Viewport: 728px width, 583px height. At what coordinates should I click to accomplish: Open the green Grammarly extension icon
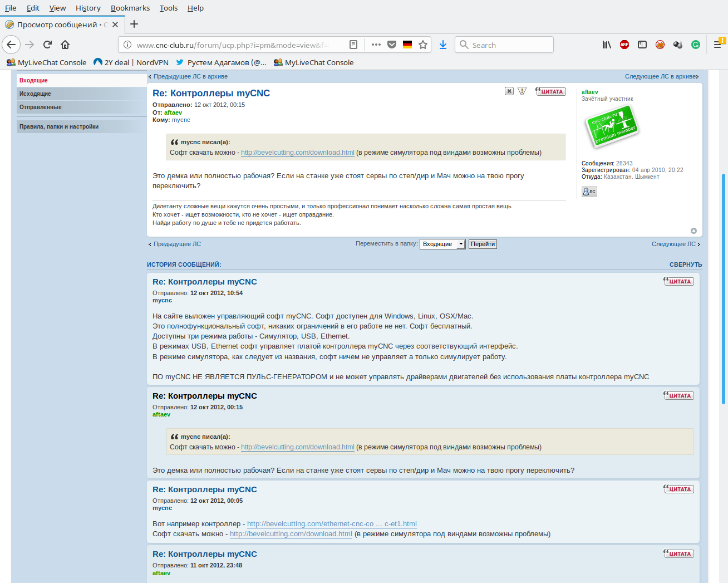coord(696,45)
